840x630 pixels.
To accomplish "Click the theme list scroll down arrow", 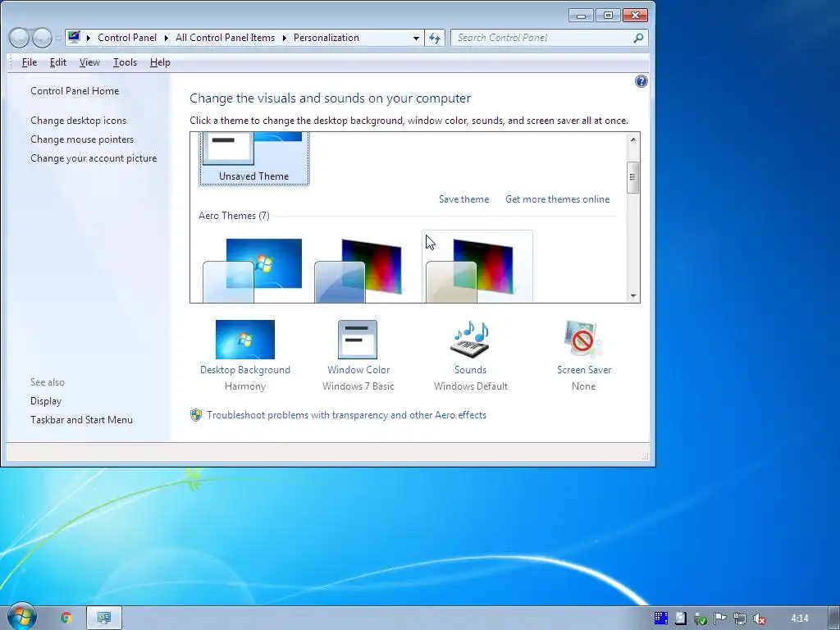I will [632, 295].
